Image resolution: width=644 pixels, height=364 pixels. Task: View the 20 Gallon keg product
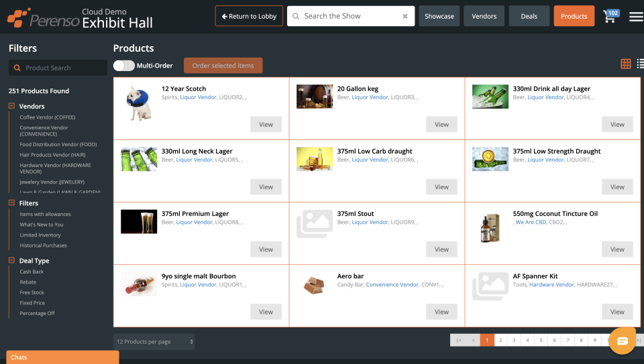(x=441, y=124)
